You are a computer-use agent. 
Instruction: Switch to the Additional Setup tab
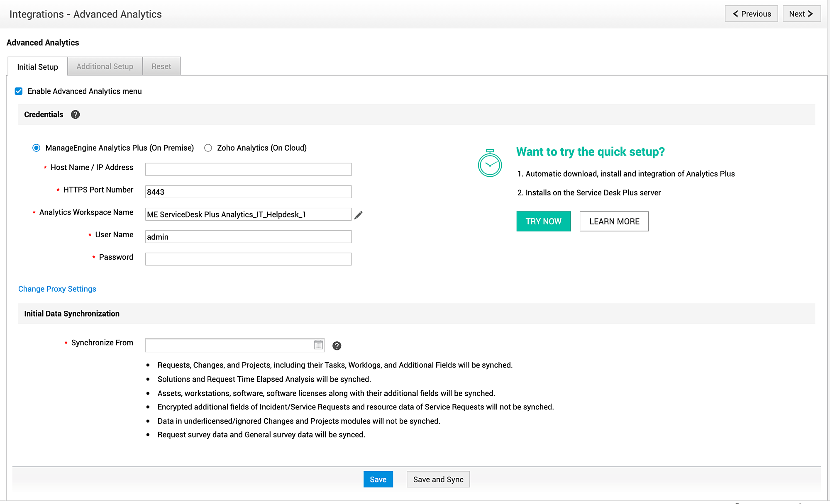[105, 66]
